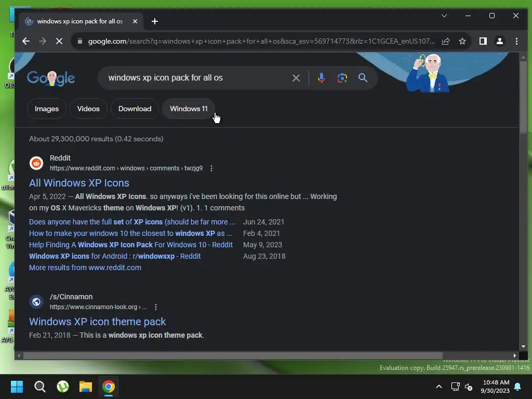Open 'Windows XP icon theme pack' result
Viewport: 532px width, 399px height.
pos(97,322)
